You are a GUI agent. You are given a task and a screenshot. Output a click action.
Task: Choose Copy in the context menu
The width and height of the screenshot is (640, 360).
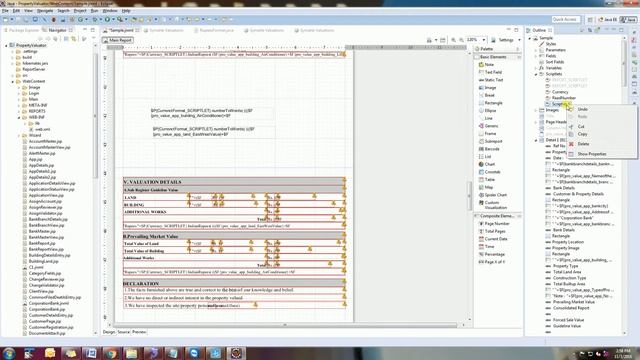(582, 134)
